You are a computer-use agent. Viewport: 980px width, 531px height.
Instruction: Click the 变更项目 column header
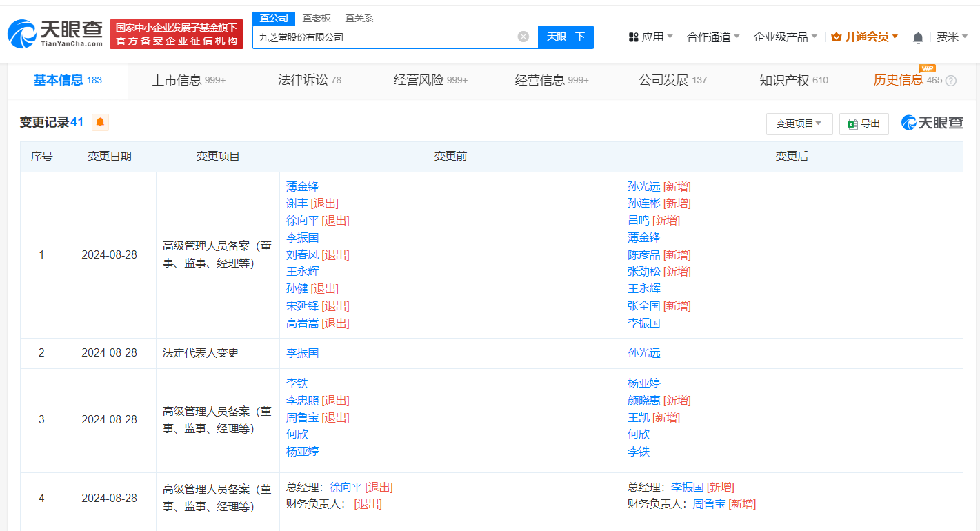[218, 157]
